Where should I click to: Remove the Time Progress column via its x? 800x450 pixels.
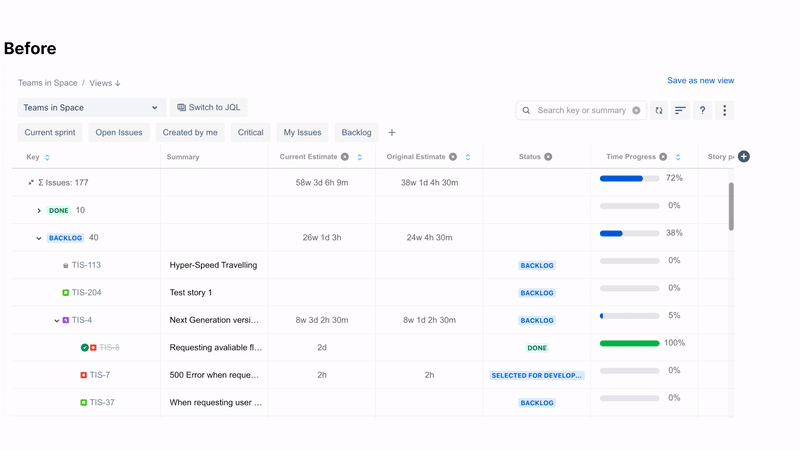pos(663,157)
